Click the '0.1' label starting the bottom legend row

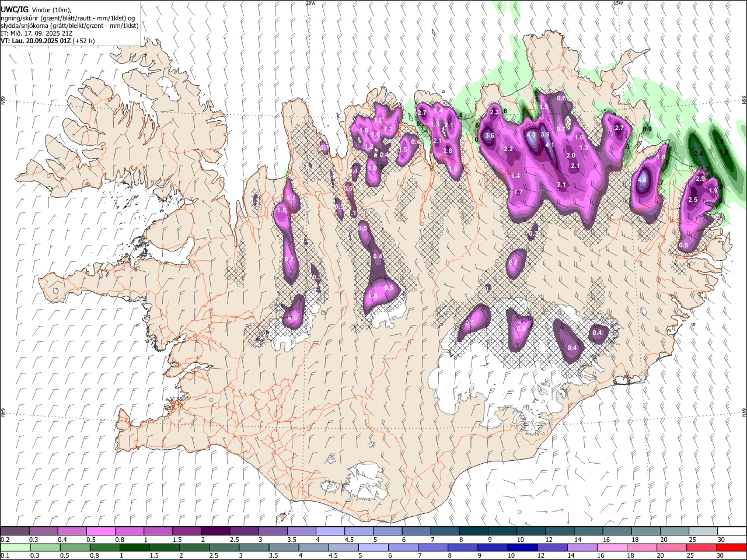pyautogui.click(x=5, y=555)
